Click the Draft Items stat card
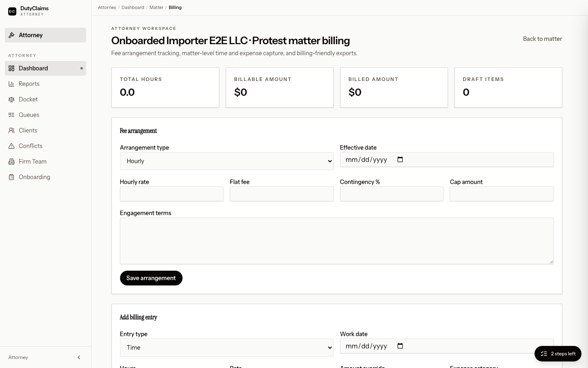Image resolution: width=588 pixels, height=368 pixels. [x=508, y=88]
